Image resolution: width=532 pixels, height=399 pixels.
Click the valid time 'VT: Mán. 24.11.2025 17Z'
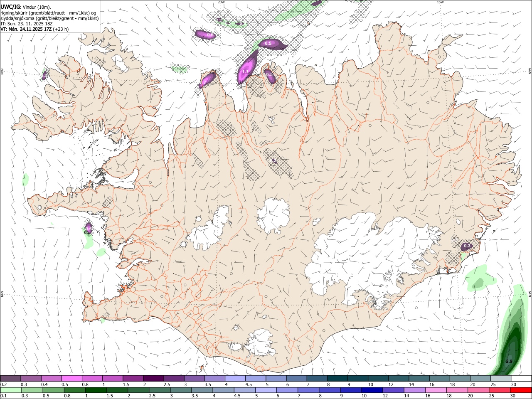26,29
